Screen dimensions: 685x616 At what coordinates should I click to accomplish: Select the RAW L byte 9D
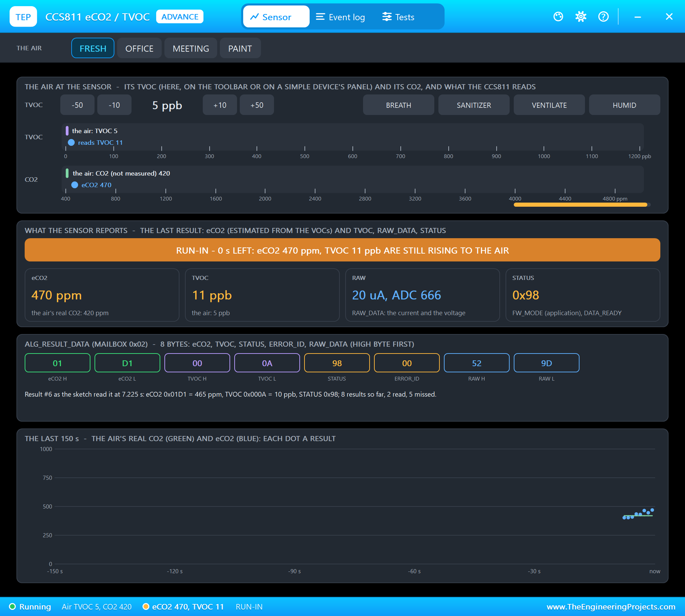(x=547, y=363)
